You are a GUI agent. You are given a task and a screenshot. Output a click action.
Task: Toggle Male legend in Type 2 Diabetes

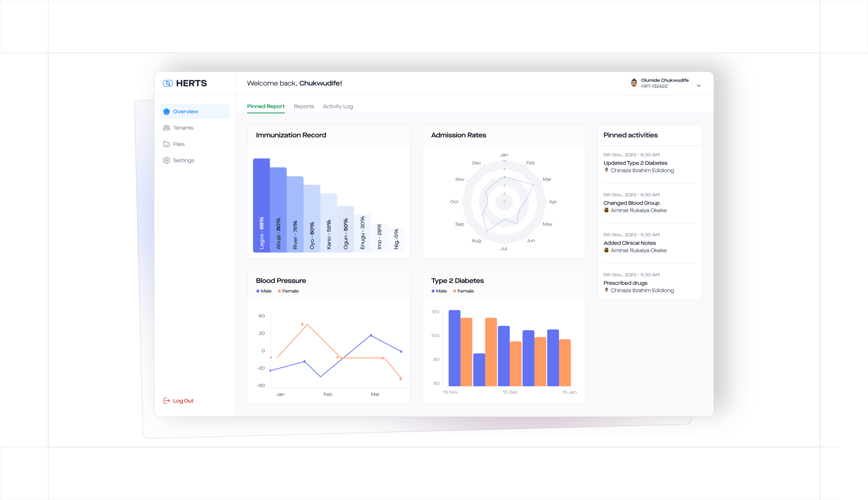pyautogui.click(x=439, y=291)
